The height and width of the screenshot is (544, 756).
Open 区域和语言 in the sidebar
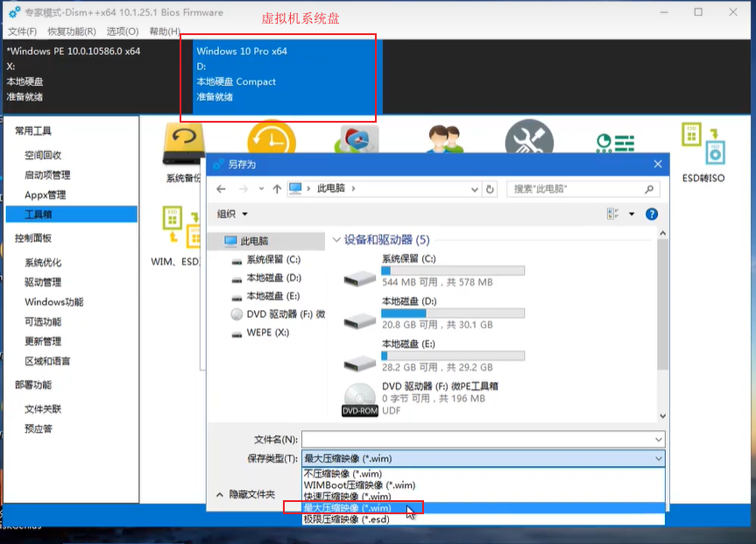coord(47,362)
